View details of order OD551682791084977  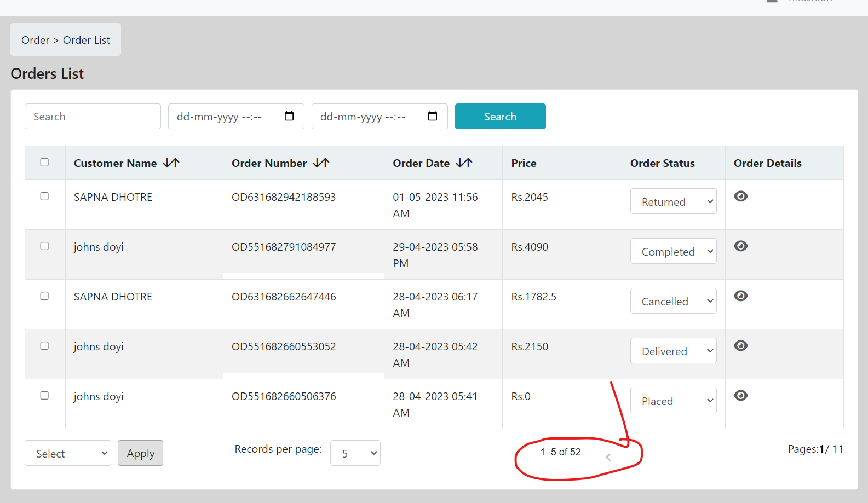[741, 246]
